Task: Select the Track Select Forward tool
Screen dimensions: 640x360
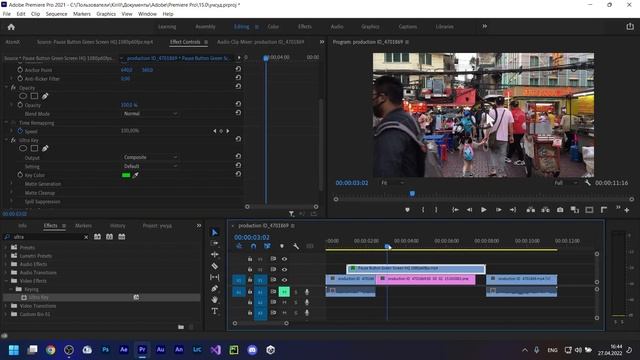Action: click(215, 243)
